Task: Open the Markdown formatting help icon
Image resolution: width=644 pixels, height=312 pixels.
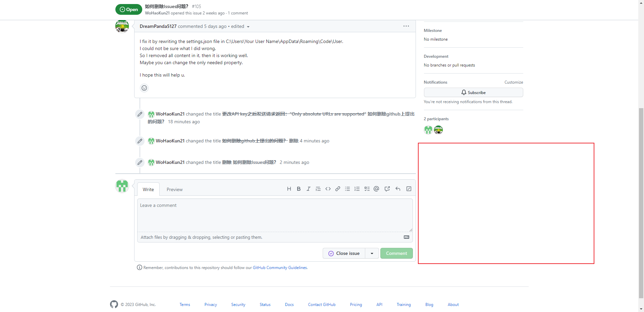Action: coord(406,237)
